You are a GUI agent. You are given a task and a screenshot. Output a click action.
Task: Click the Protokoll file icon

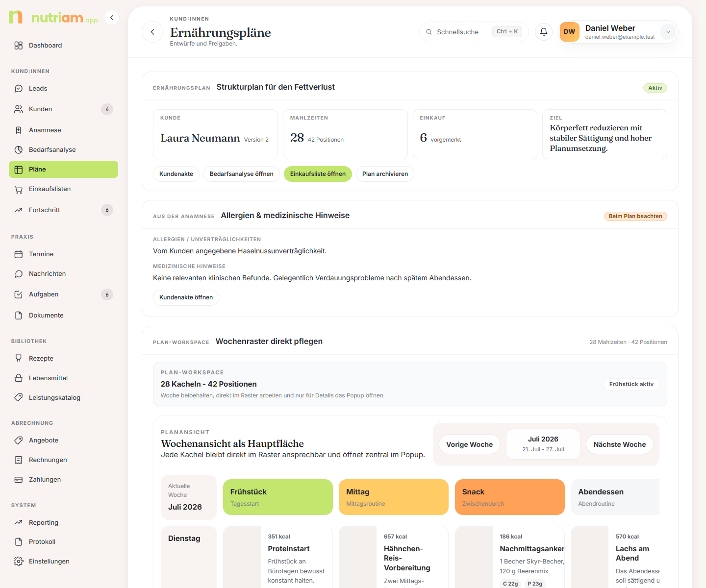click(19, 542)
